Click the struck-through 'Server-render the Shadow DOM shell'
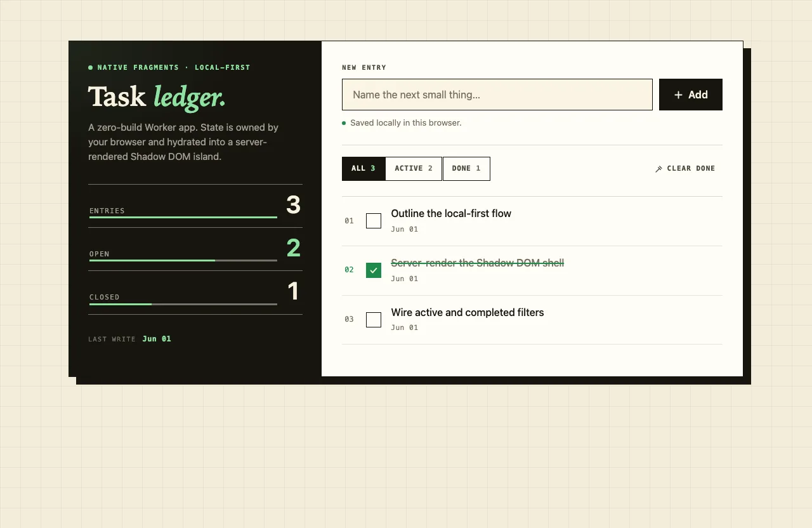812x528 pixels. pyautogui.click(x=478, y=263)
